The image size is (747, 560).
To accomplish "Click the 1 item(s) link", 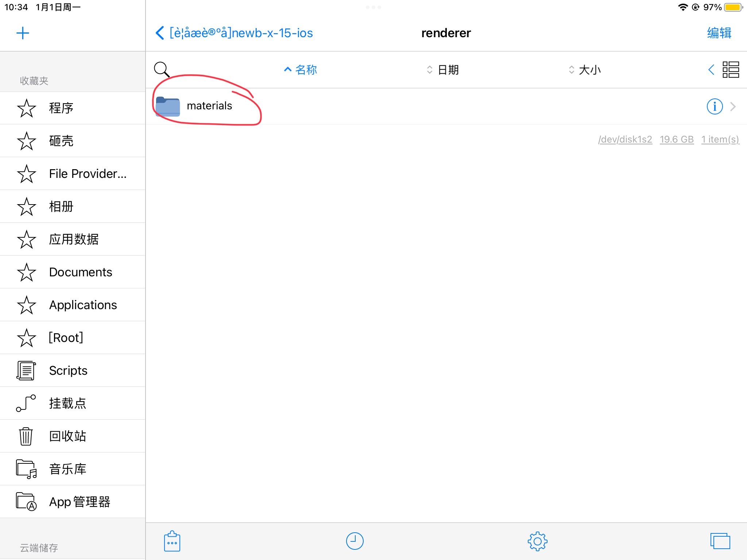I will pos(720,139).
